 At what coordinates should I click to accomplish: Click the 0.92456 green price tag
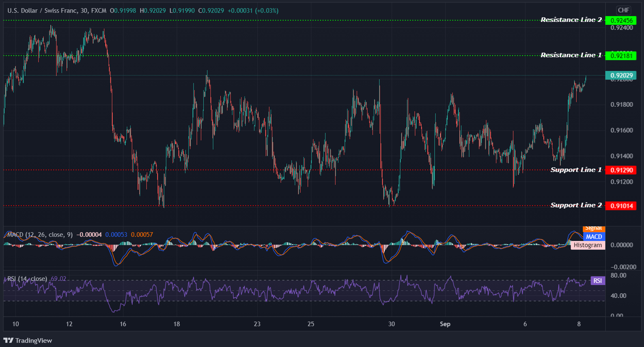click(x=621, y=20)
